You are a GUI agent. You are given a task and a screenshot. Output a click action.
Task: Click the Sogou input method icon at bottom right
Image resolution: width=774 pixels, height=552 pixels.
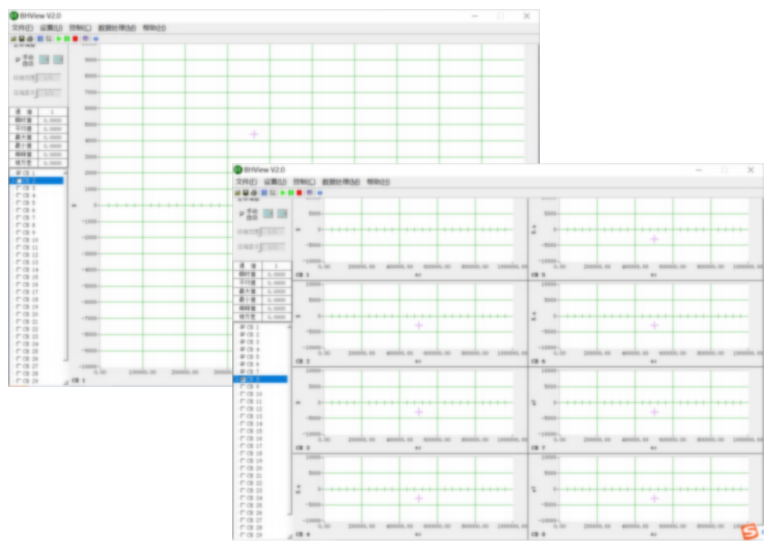coord(746,530)
